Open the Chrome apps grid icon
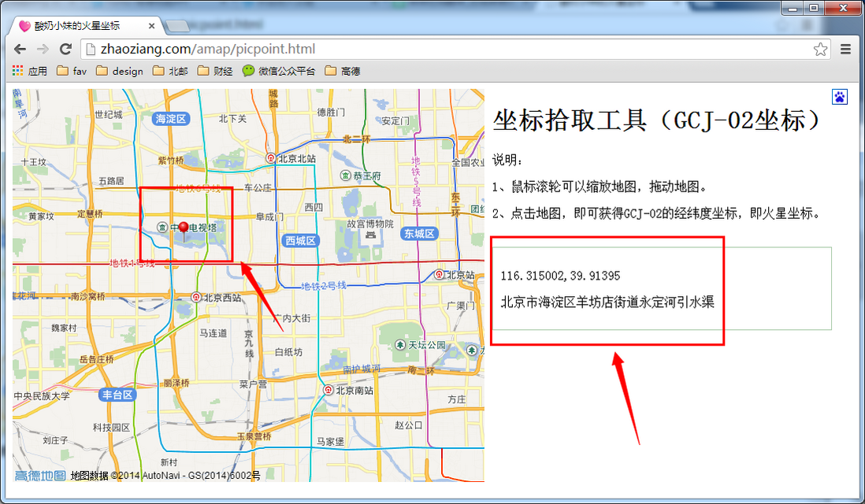This screenshot has width=865, height=504. (17, 71)
